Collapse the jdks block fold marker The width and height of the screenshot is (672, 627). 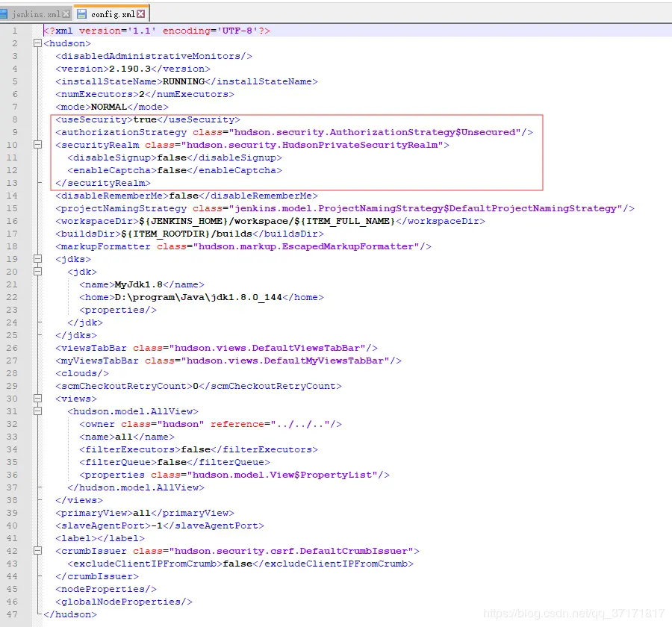pos(38,259)
